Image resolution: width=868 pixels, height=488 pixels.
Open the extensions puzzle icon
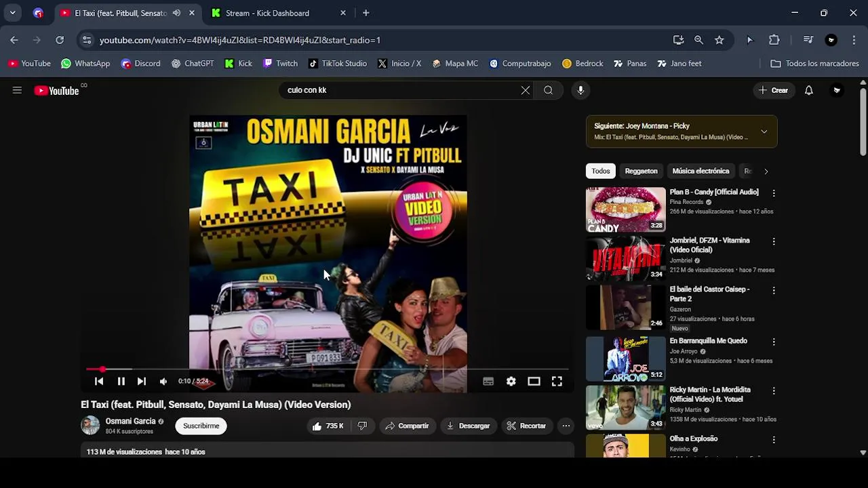pyautogui.click(x=774, y=40)
